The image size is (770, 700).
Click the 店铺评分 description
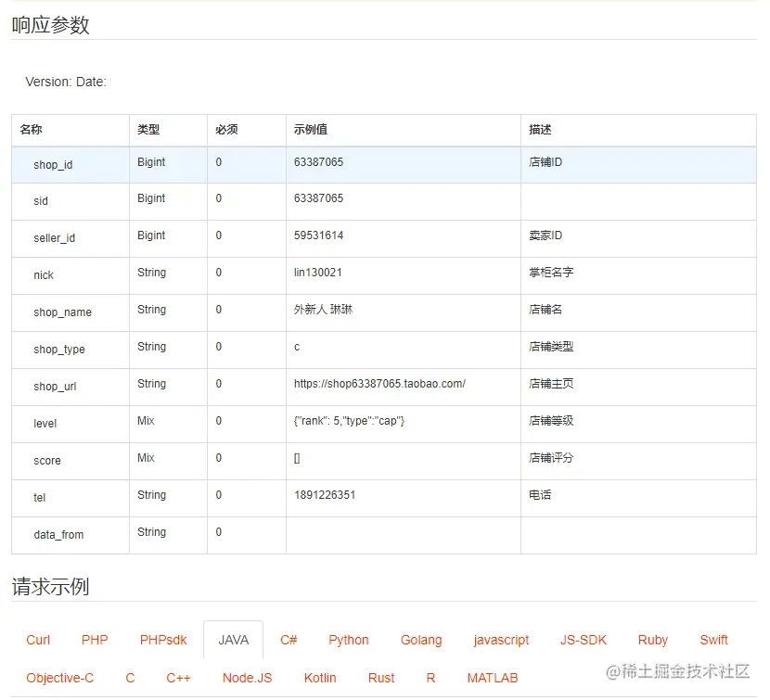click(x=551, y=457)
